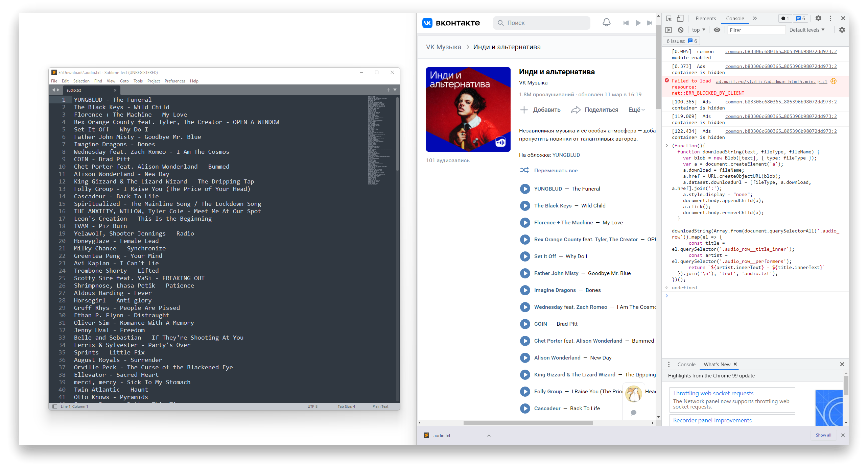Open the Selection menu in Sublime Text

tap(81, 81)
